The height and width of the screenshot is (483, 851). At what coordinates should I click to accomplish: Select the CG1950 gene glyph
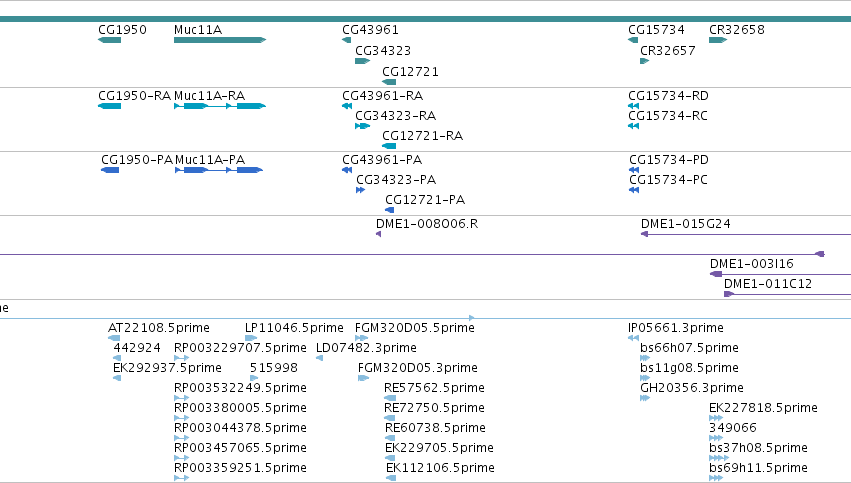109,40
